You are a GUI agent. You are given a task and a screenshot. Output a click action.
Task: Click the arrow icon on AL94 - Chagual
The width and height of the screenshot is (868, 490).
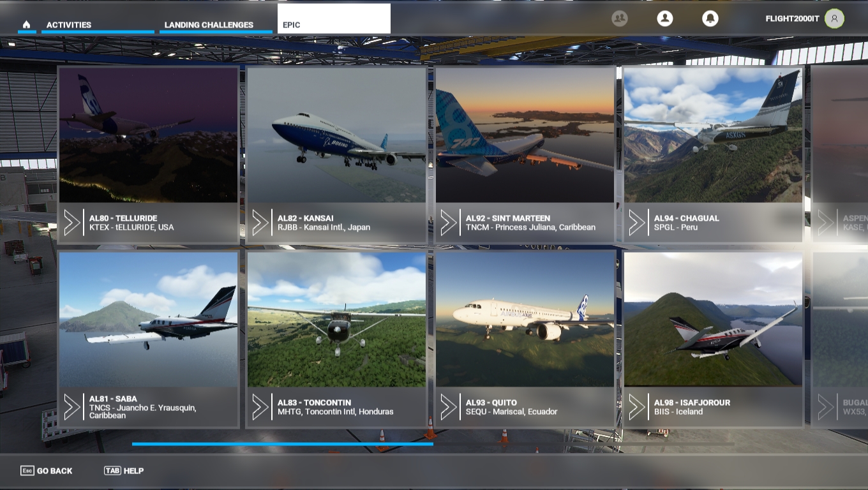pyautogui.click(x=637, y=222)
